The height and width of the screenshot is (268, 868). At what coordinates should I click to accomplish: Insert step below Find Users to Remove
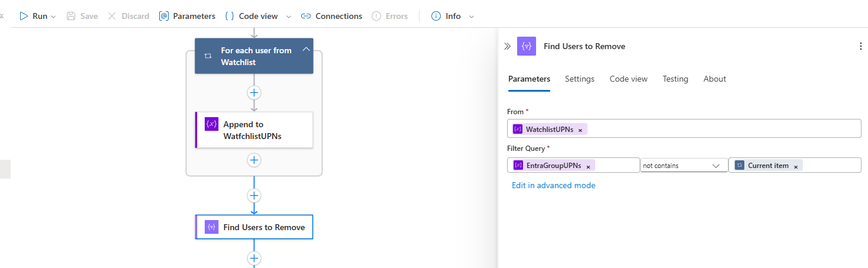coord(254,259)
